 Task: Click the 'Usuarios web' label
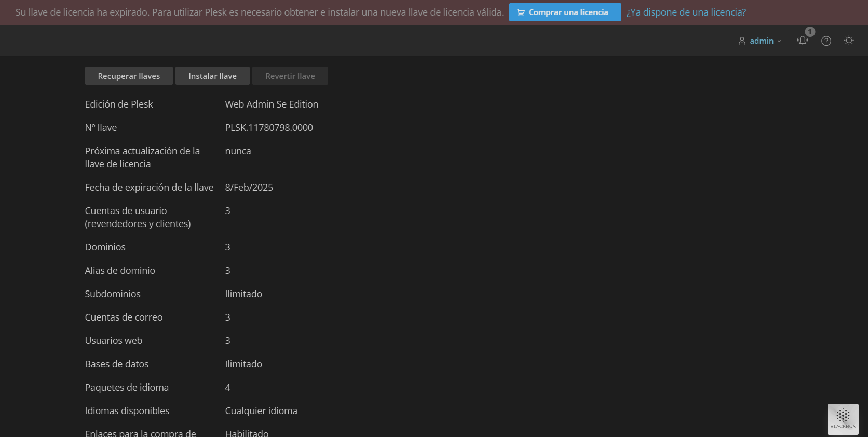(x=114, y=340)
